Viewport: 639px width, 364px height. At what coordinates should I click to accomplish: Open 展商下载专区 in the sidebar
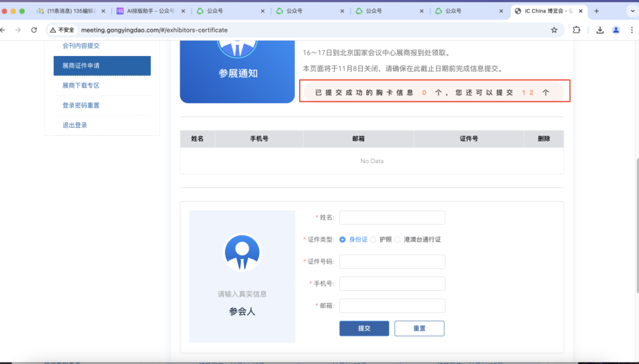click(x=80, y=86)
